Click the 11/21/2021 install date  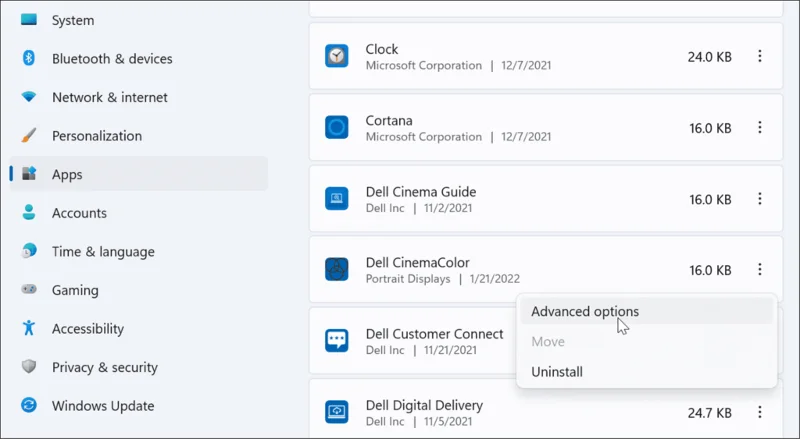coord(450,350)
